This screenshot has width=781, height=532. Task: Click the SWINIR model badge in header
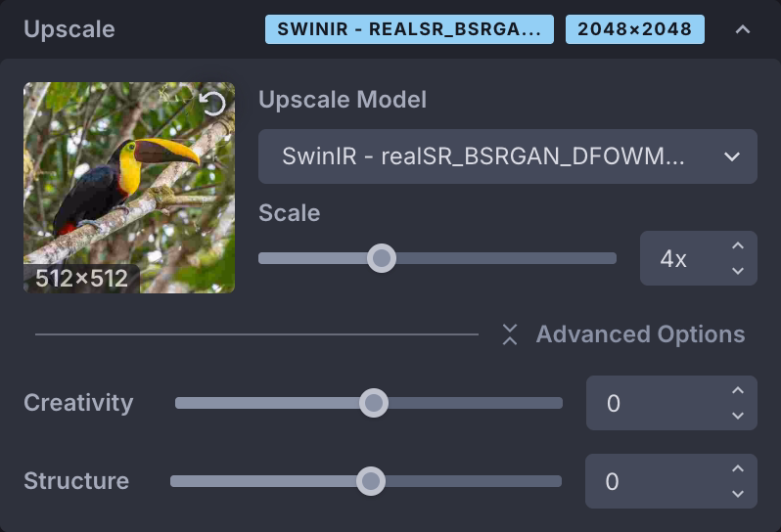coord(409,29)
